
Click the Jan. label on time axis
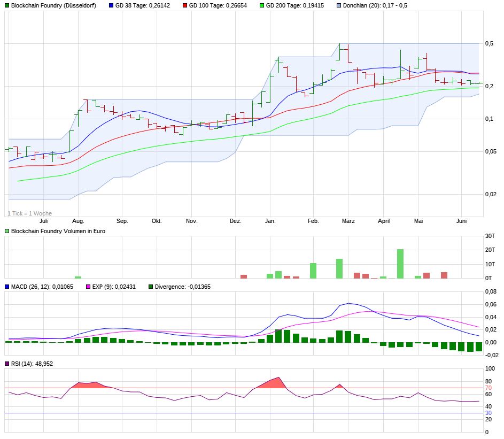pos(270,221)
